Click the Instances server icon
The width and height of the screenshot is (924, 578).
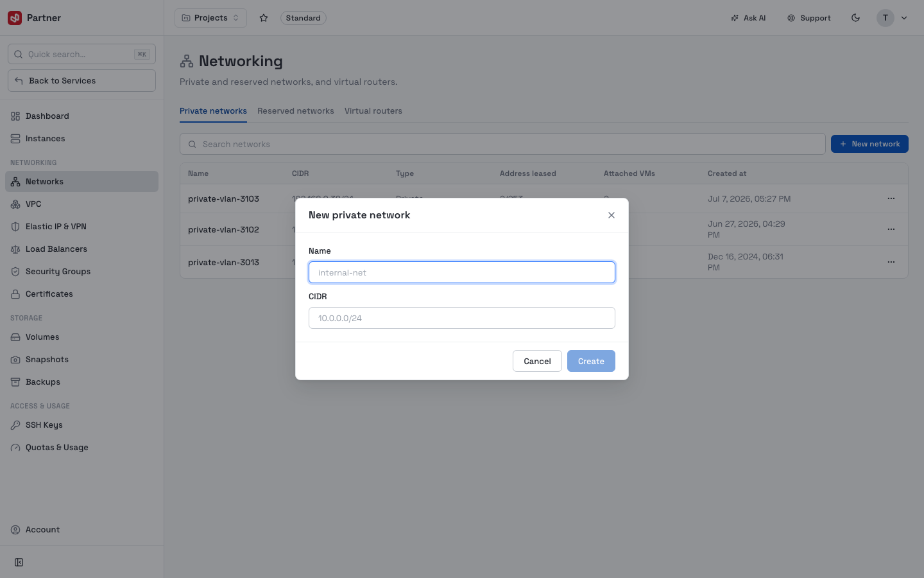(x=15, y=139)
